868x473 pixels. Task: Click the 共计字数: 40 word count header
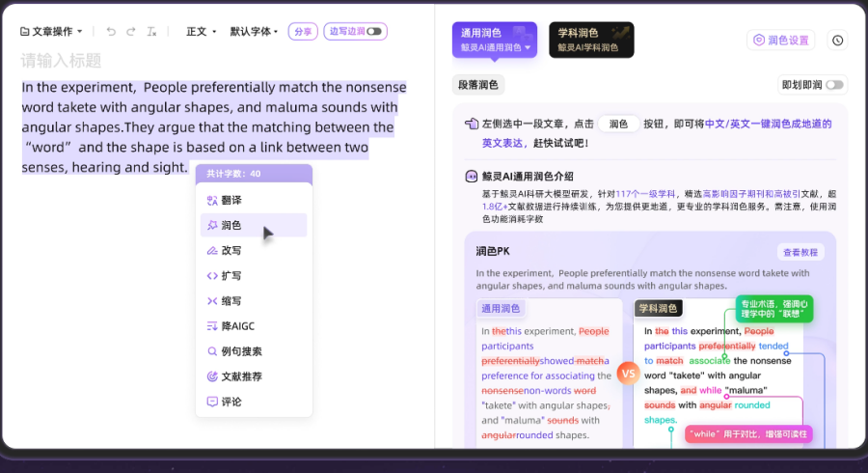point(254,174)
